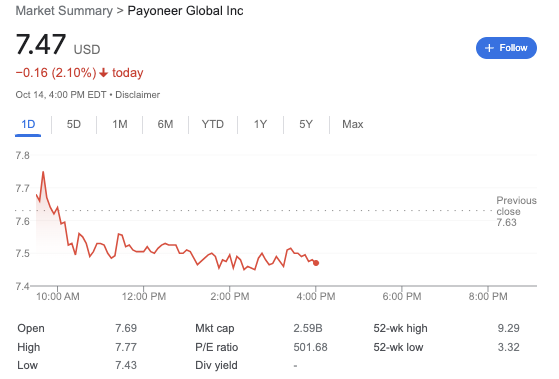
Task: Go back to Market Summary
Action: point(64,11)
